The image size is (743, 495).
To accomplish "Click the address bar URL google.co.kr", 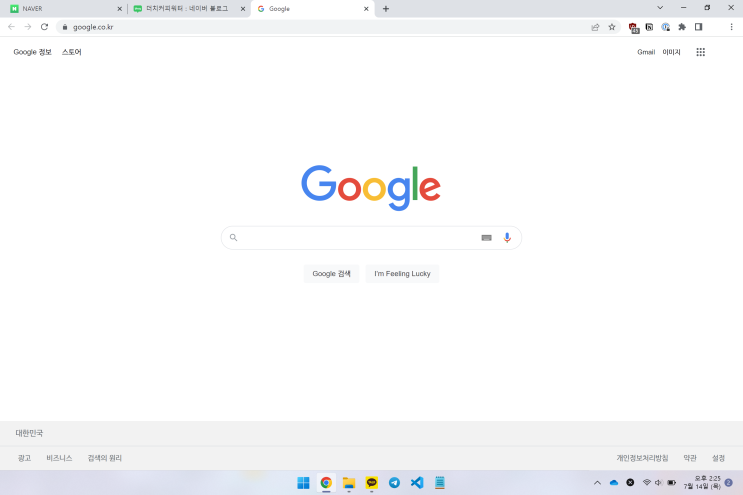I will click(93, 27).
